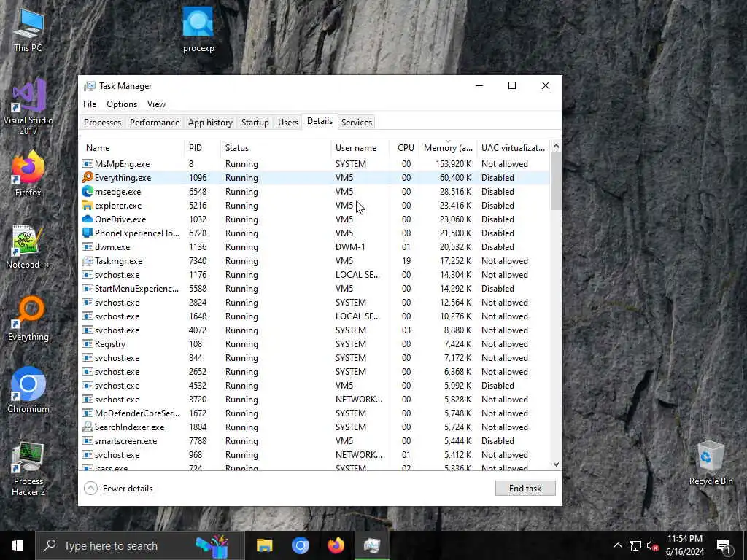This screenshot has width=747, height=560.
Task: Sort by the Name column header
Action: 131,148
